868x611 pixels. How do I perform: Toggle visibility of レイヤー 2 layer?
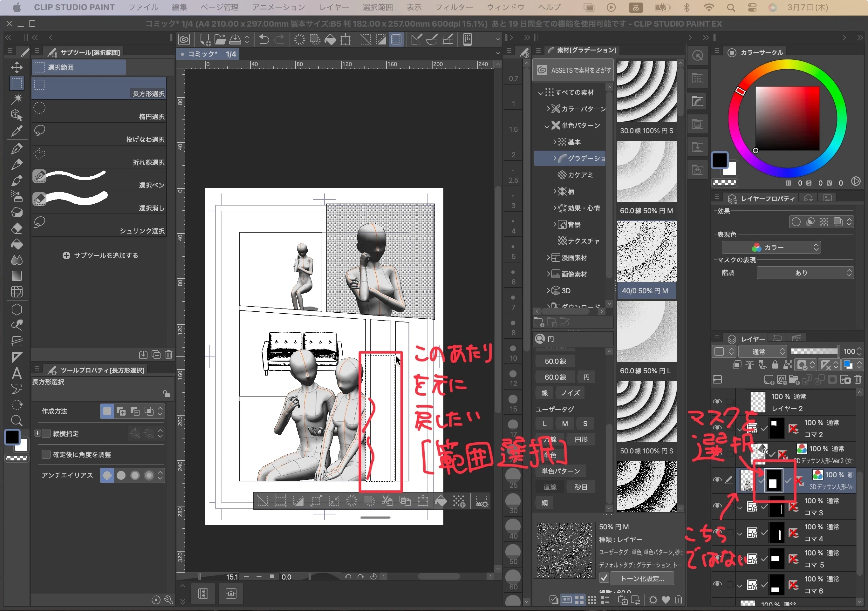pos(717,401)
